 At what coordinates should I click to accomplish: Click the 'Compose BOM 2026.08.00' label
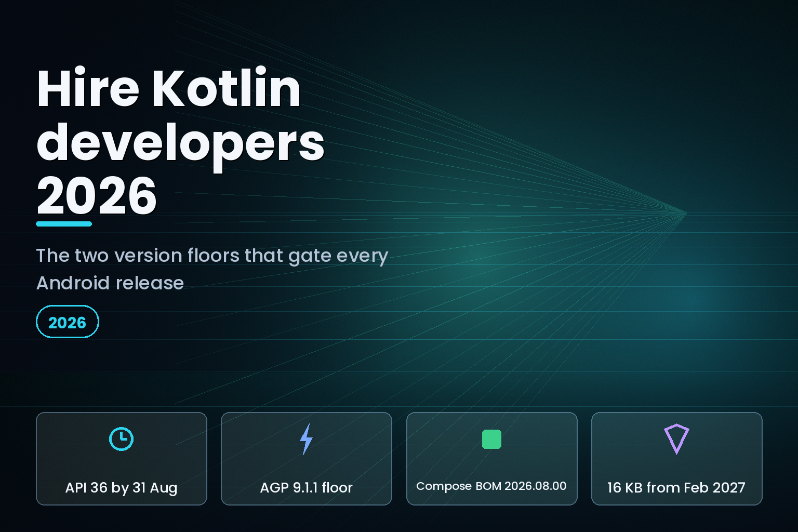coord(491,486)
